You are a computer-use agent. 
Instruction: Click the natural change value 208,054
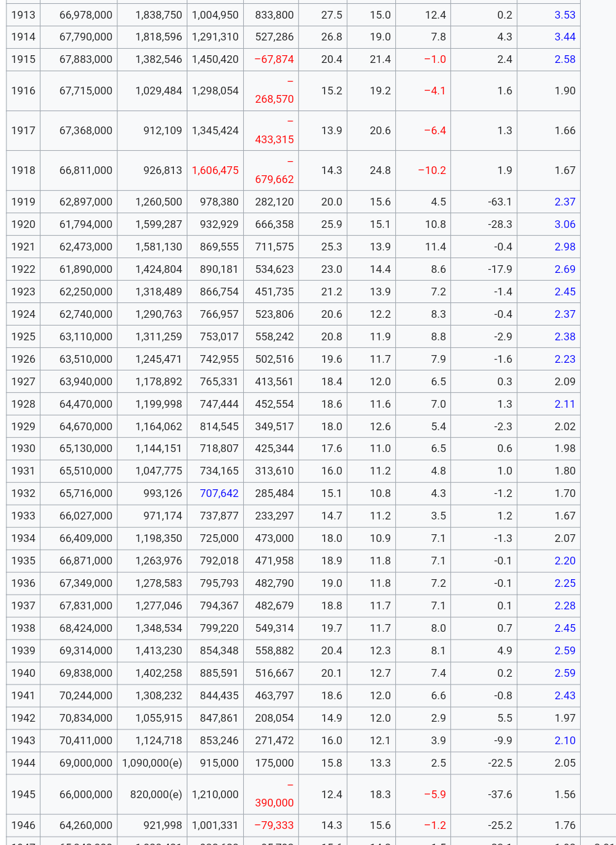[x=275, y=719]
